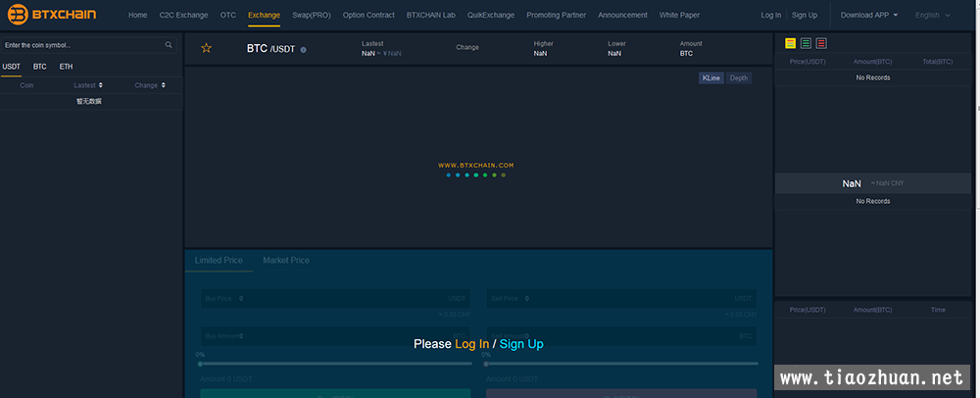Select BTC market tab
Image resolution: width=980 pixels, height=398 pixels.
click(40, 67)
